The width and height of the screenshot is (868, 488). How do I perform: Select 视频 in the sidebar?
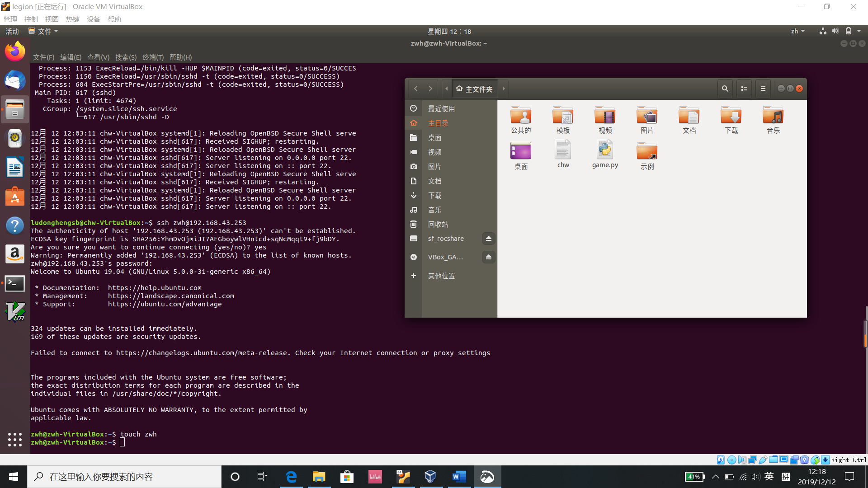[451, 152]
